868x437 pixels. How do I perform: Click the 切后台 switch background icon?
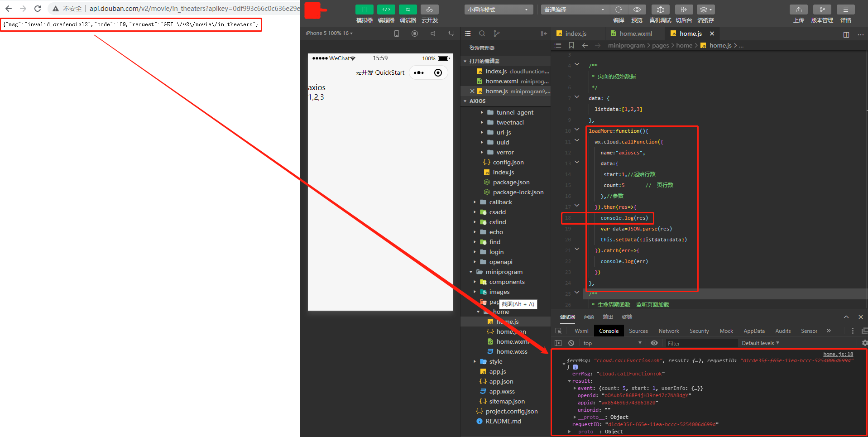pos(684,10)
